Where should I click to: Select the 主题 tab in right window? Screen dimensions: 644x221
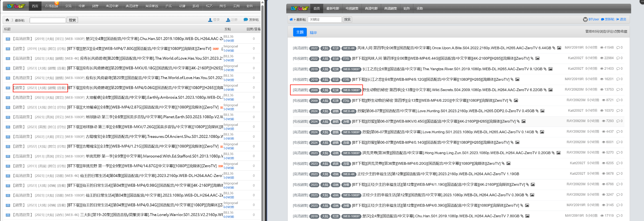[x=300, y=32]
